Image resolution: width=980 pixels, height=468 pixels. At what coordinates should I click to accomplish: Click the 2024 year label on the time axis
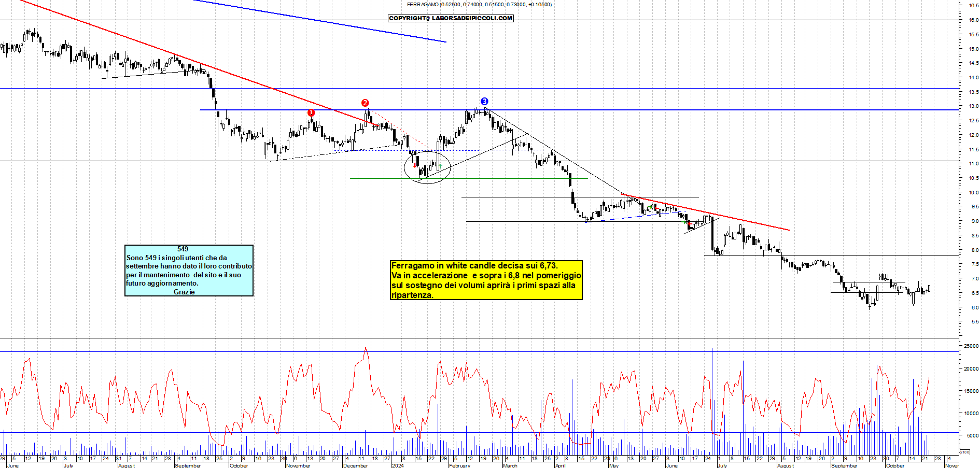[398, 465]
